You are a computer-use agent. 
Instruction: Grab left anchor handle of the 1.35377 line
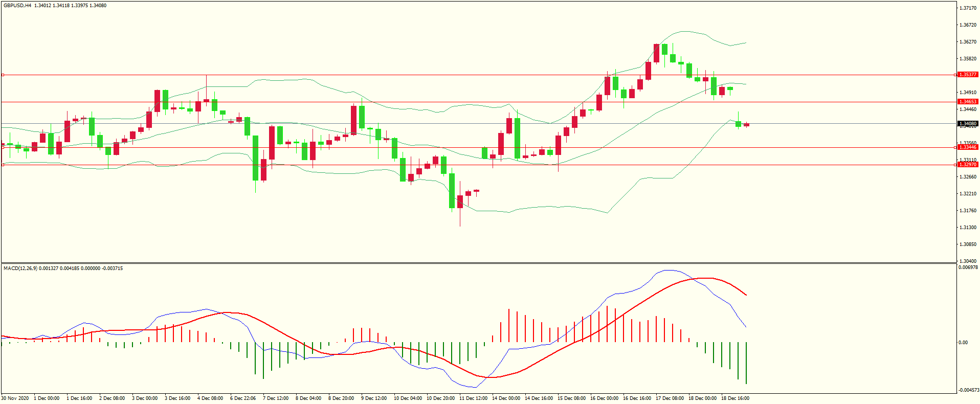(3, 75)
